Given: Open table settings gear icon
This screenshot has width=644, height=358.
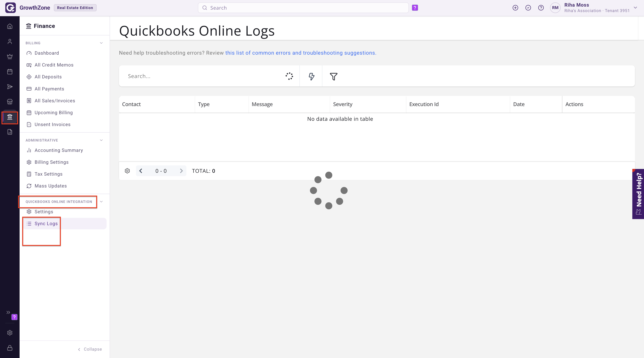Looking at the screenshot, I should click(127, 171).
